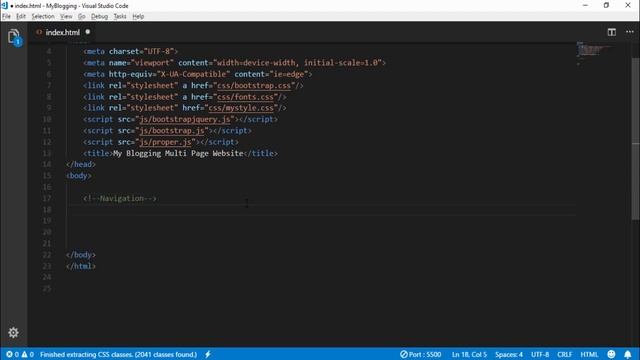
Task: Click the closing </html> tag
Action: point(81,266)
